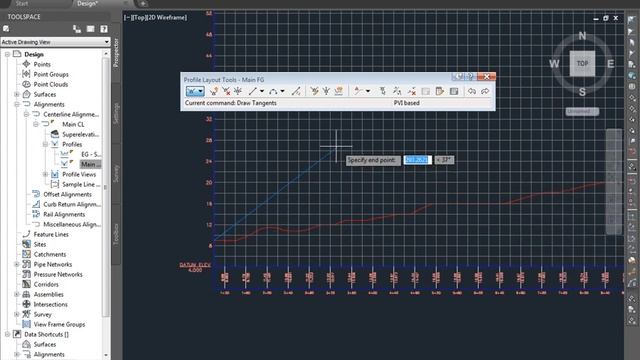Switch to the Prospector tab
The image size is (640, 360).
[x=116, y=53]
